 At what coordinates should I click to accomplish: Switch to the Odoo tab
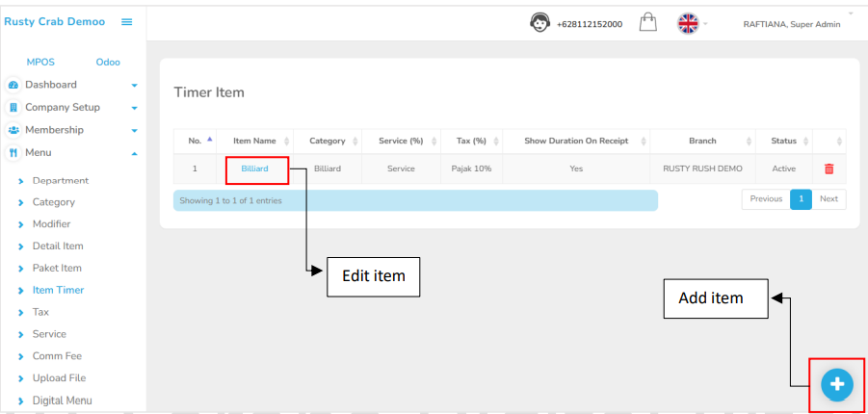pyautogui.click(x=108, y=63)
